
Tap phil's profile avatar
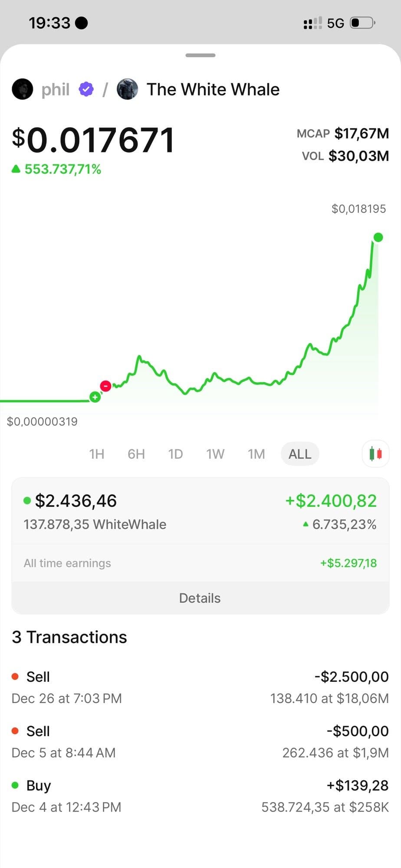coord(23,89)
